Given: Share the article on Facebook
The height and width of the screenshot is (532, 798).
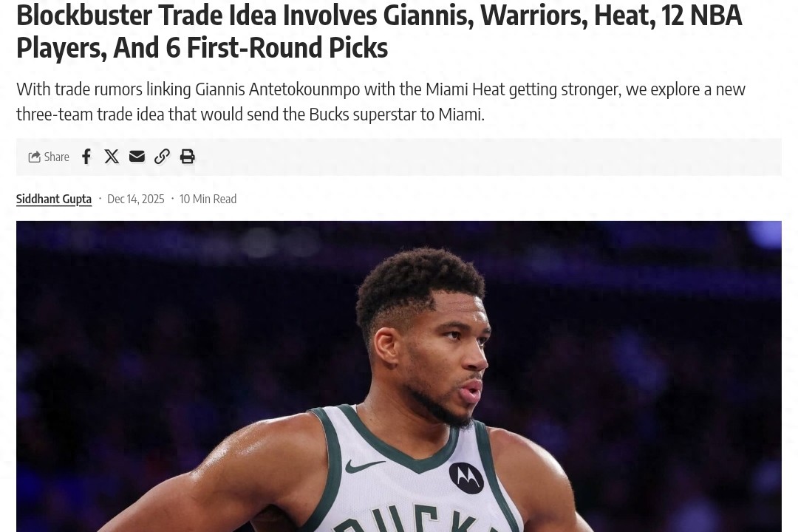Looking at the screenshot, I should pos(86,157).
